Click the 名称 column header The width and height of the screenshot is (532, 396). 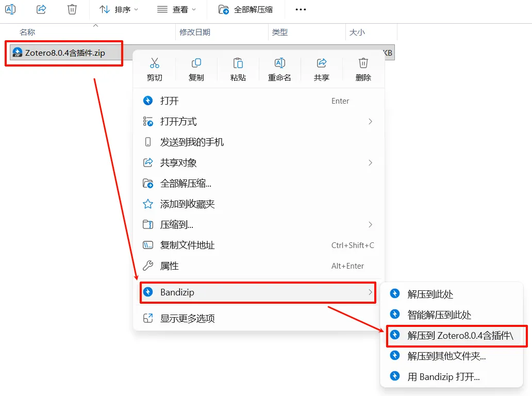(27, 32)
